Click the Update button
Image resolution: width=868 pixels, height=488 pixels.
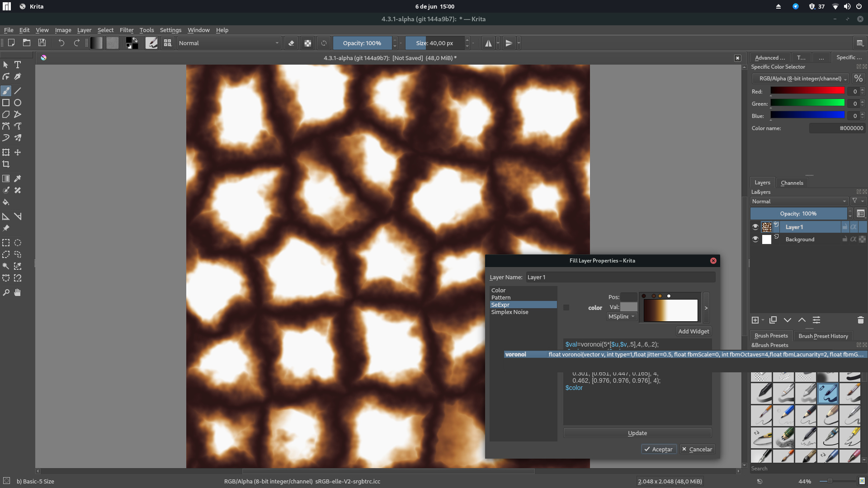637,433
